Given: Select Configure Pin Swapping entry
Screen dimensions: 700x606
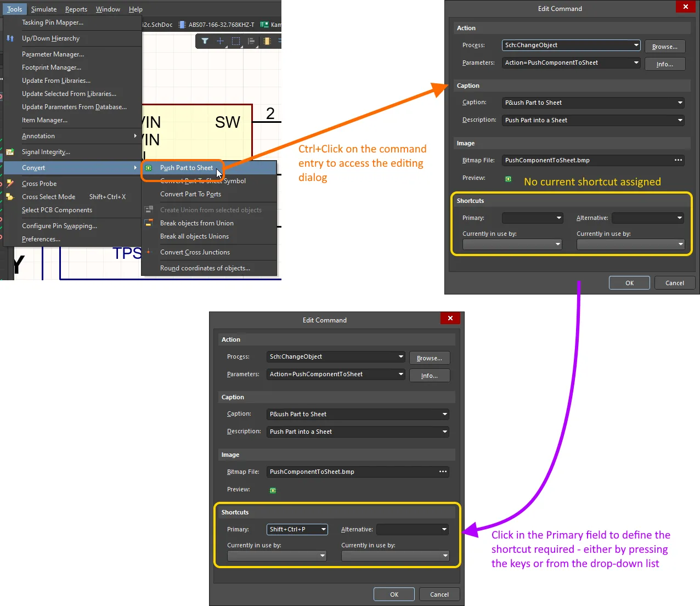Looking at the screenshot, I should click(x=72, y=226).
